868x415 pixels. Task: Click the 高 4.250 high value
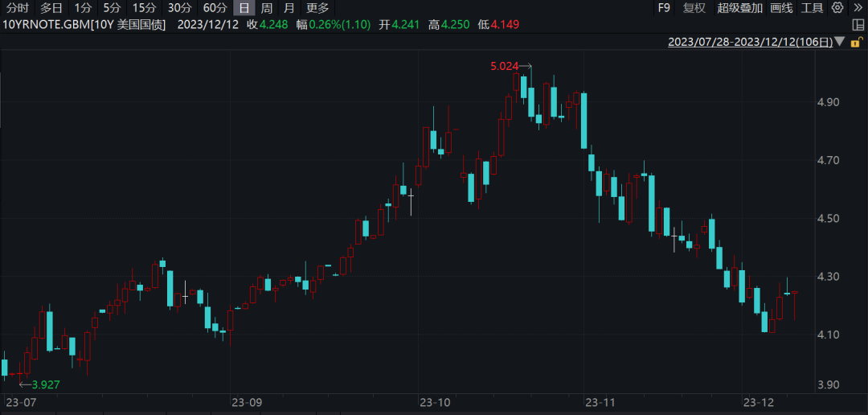click(x=449, y=25)
